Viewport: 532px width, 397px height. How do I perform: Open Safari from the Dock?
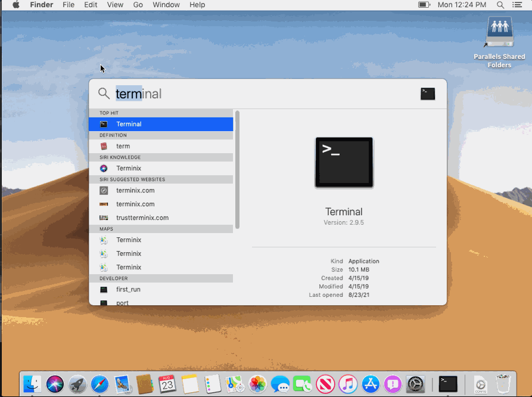[x=99, y=384]
